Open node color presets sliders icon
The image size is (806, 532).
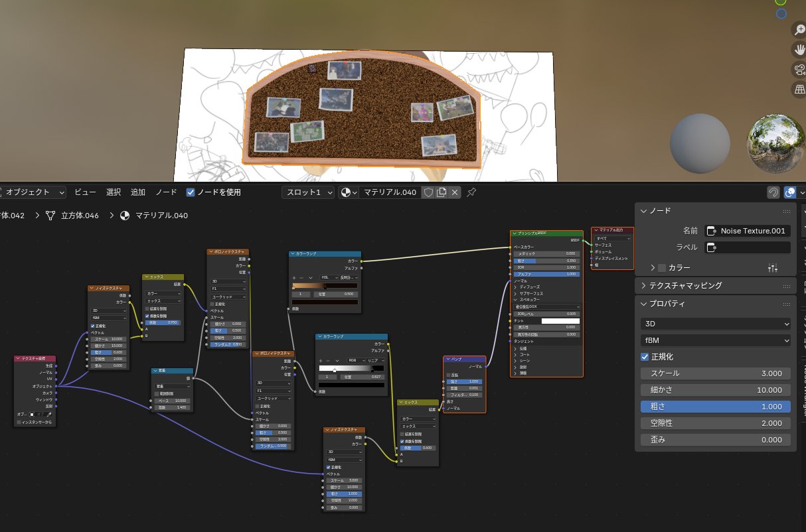(x=772, y=268)
